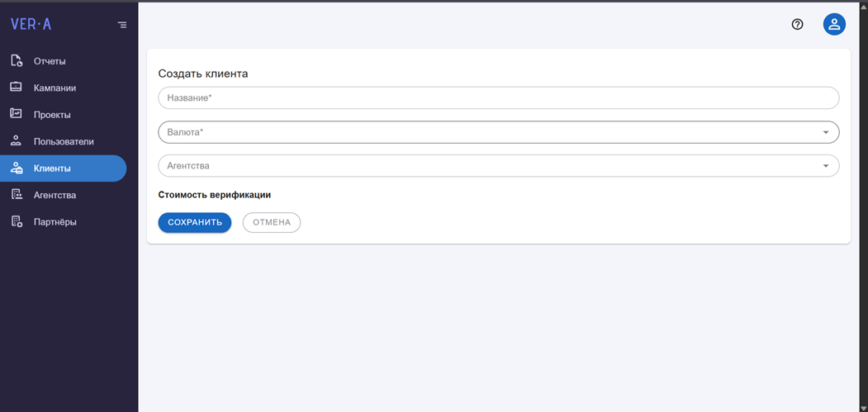The width and height of the screenshot is (868, 412).
Task: Click the СОХРАНИТЬ button
Action: point(195,222)
